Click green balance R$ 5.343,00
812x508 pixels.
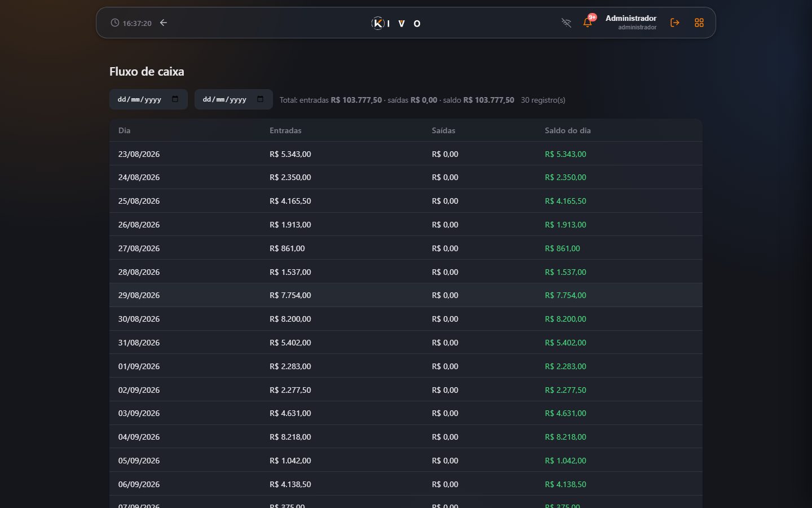[565, 154]
